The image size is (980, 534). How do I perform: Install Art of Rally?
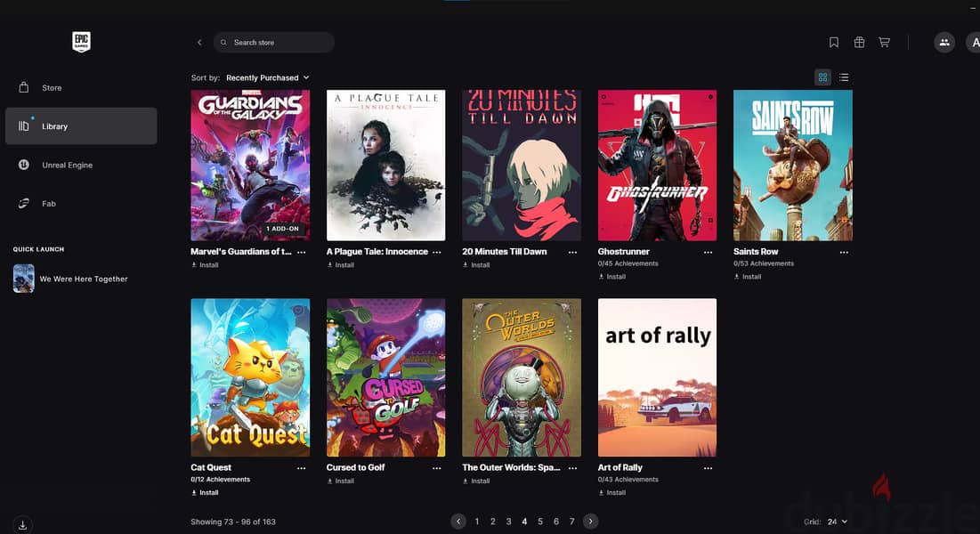coord(611,493)
